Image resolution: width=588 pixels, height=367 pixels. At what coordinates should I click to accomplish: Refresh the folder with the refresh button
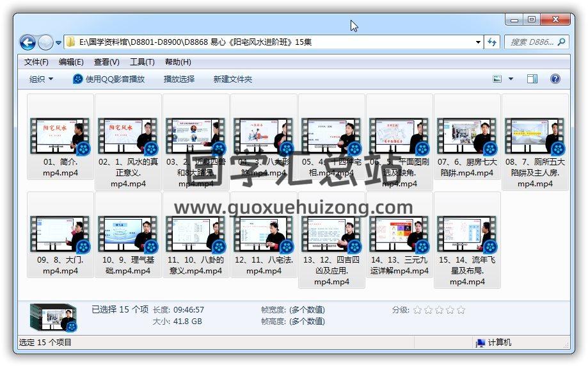[x=491, y=42]
